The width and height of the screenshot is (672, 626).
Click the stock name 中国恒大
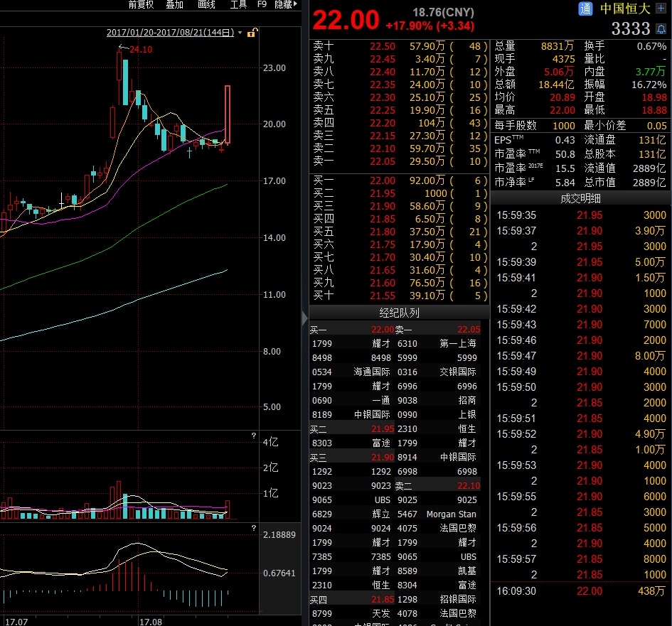tap(625, 9)
